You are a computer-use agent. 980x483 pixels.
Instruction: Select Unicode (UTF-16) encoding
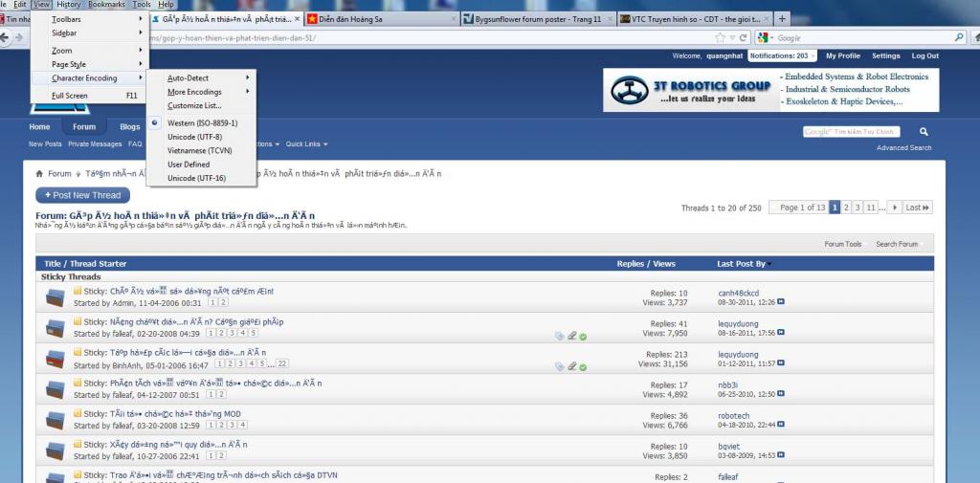[x=201, y=178]
